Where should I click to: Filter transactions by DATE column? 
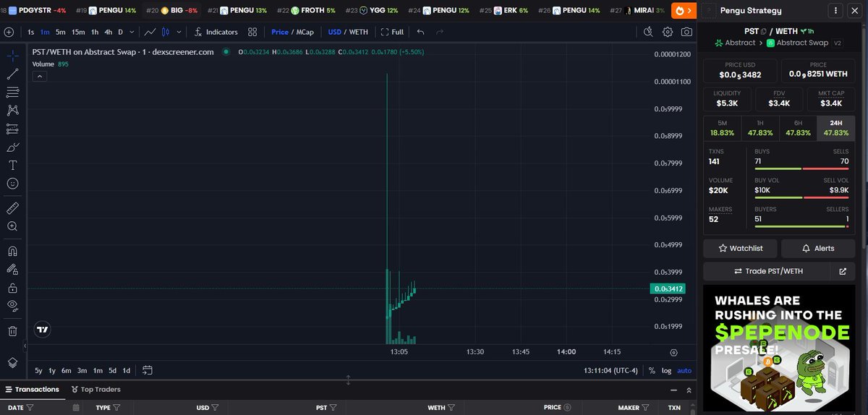pos(31,408)
